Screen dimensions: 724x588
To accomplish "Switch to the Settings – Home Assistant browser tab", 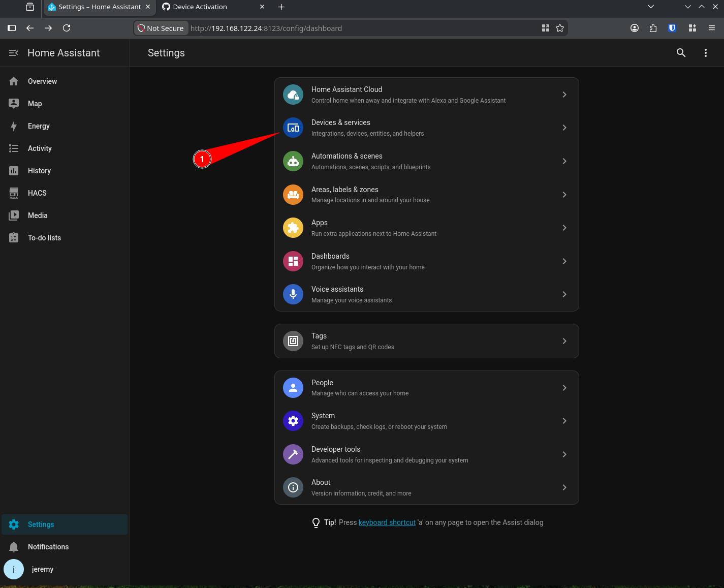I will point(100,7).
